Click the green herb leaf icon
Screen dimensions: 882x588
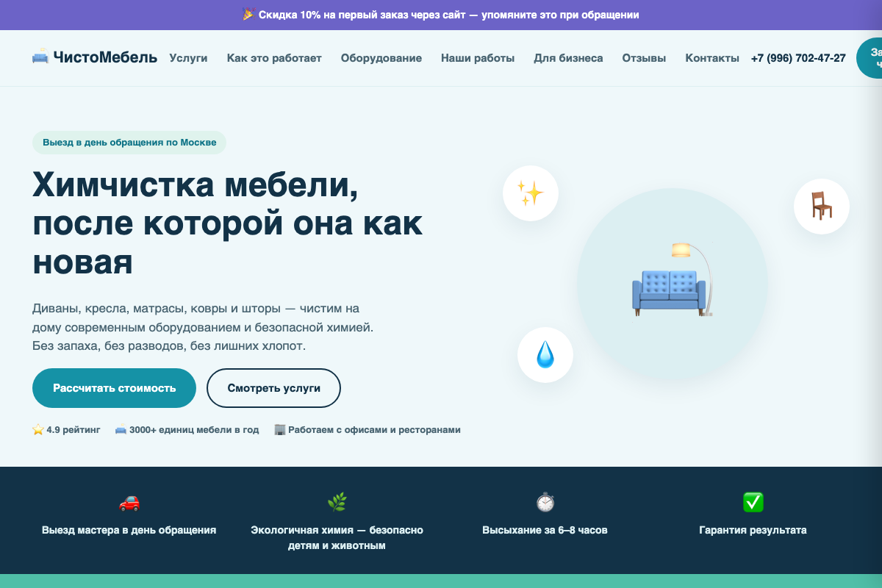[x=337, y=503]
